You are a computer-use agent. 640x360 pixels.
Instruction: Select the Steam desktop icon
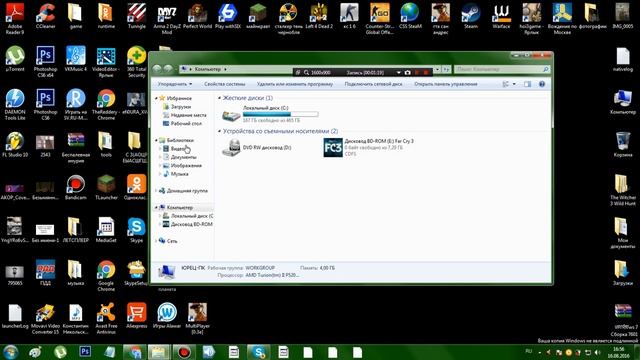471,16
